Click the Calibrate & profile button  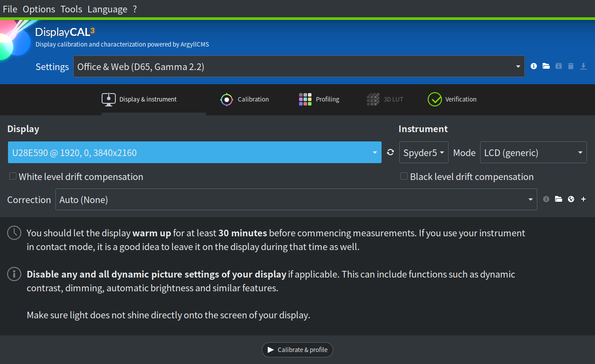point(297,350)
